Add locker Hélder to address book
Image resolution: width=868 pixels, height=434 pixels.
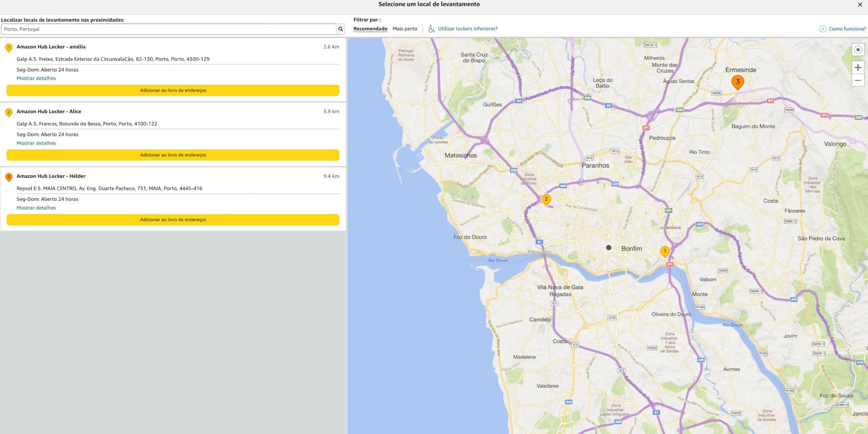click(x=173, y=220)
